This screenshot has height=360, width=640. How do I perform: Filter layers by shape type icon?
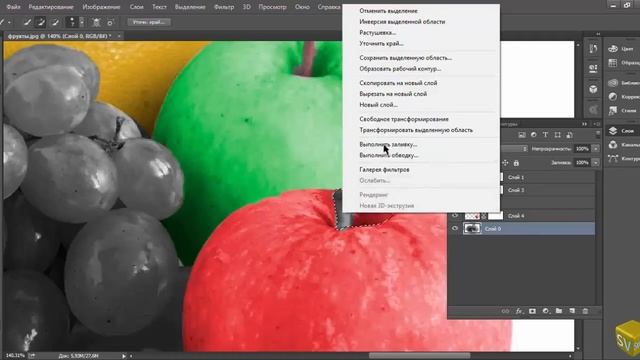(558, 135)
